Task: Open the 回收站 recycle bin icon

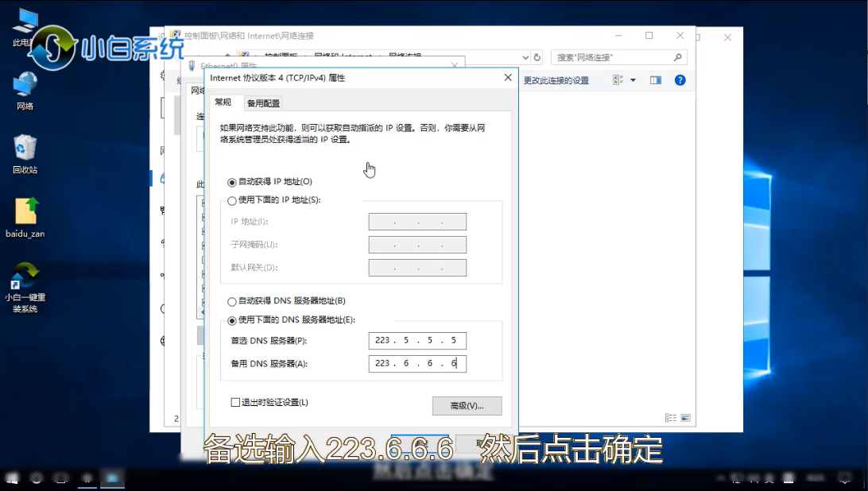Action: tap(25, 154)
